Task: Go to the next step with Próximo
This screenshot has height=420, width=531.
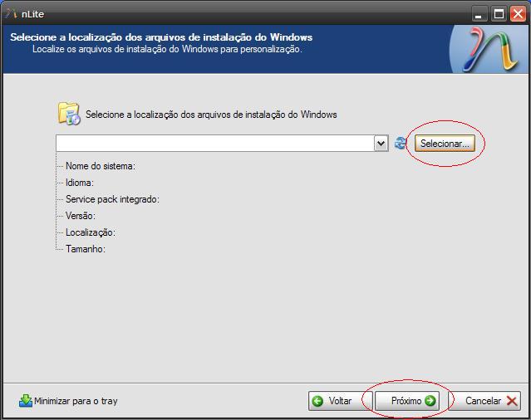Action: tap(407, 401)
